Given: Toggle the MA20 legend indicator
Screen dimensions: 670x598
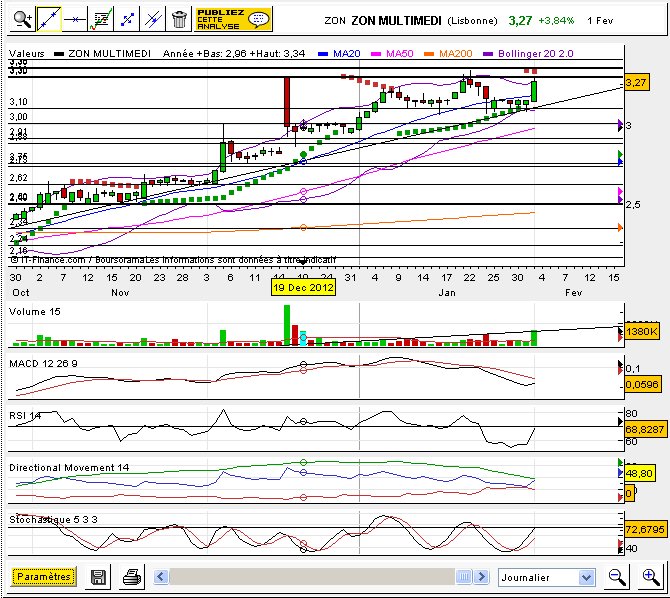Looking at the screenshot, I should (x=340, y=54).
